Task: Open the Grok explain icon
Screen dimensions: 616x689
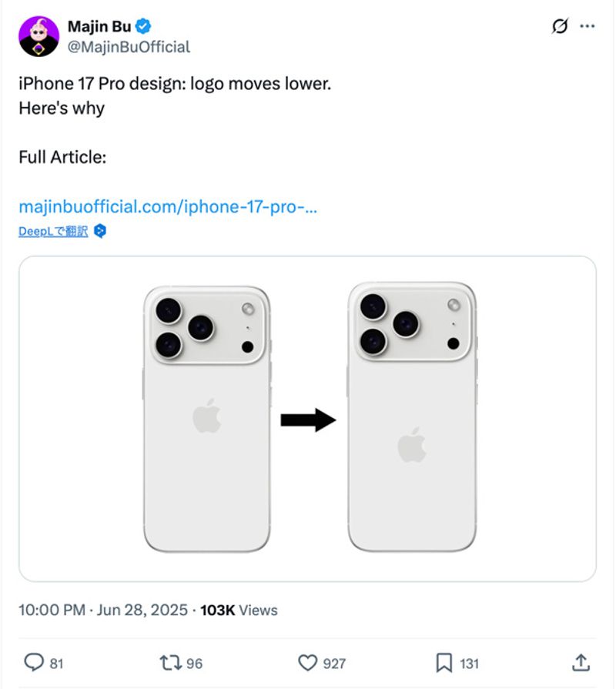Action: pos(560,26)
